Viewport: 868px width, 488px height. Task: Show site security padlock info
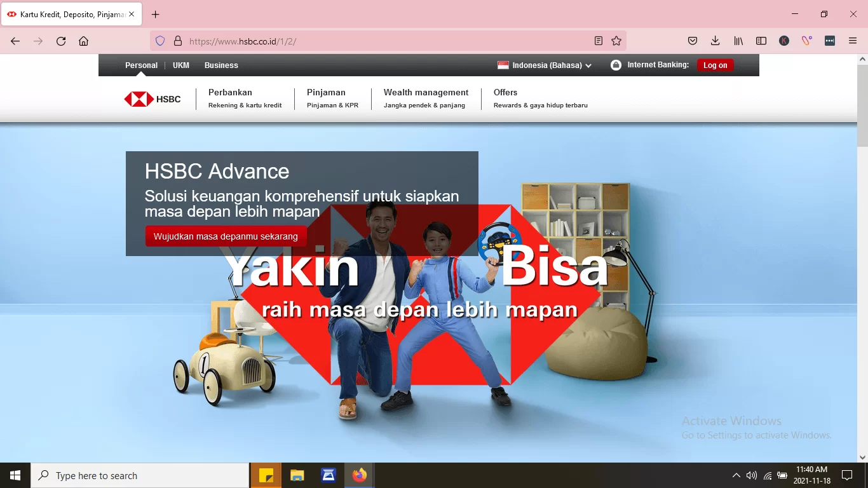tap(178, 41)
